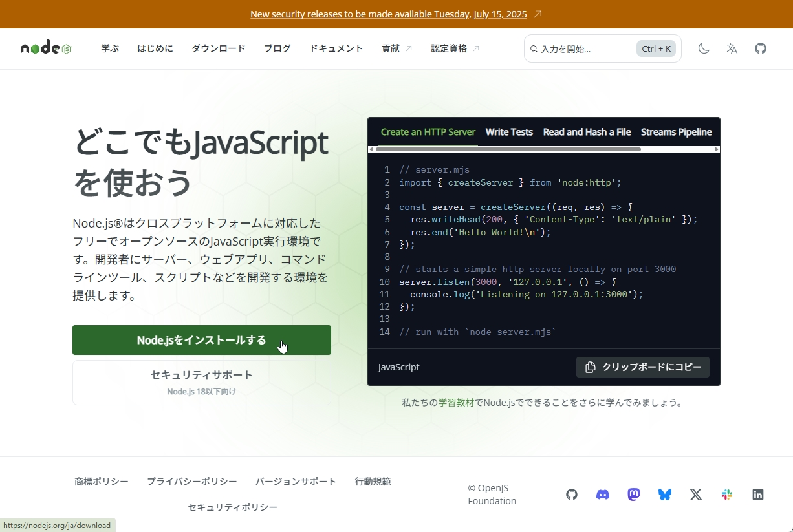
Task: Open the July 15 security releases banner link
Action: pos(389,14)
